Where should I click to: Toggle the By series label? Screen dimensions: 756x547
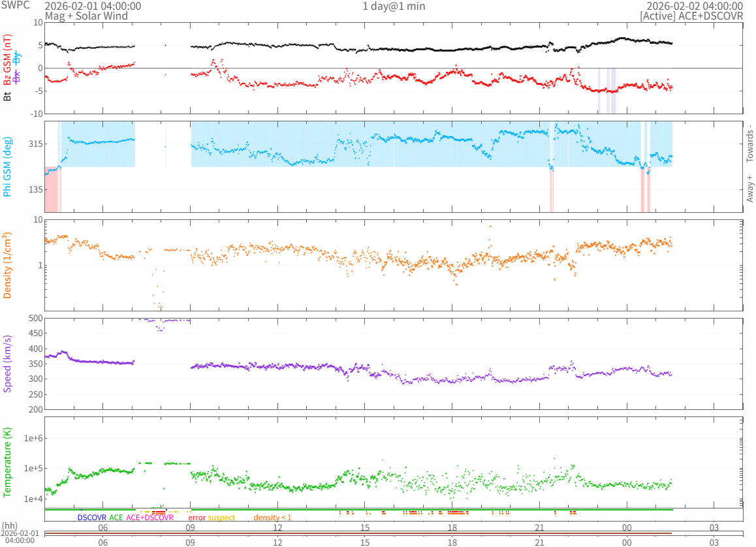coord(18,59)
